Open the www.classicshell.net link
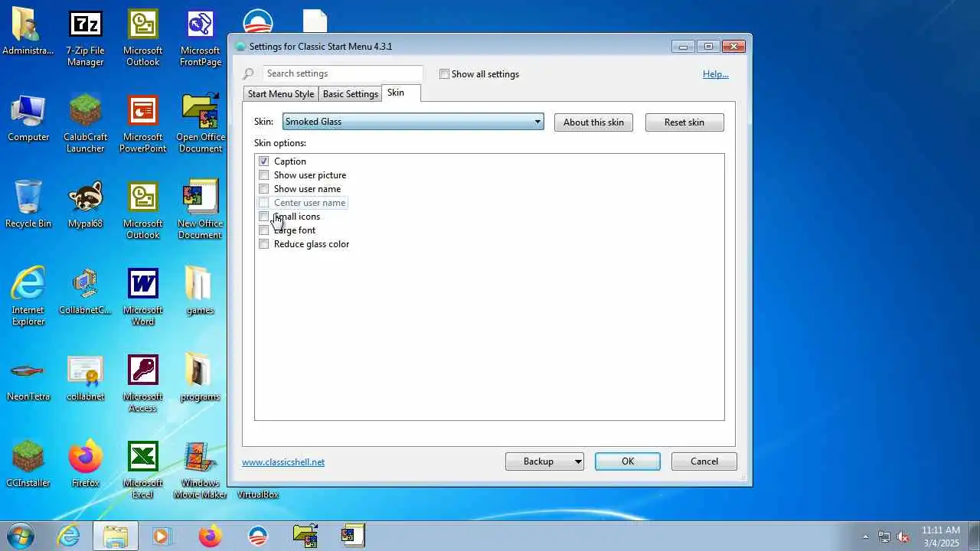980x551 pixels. 283,462
